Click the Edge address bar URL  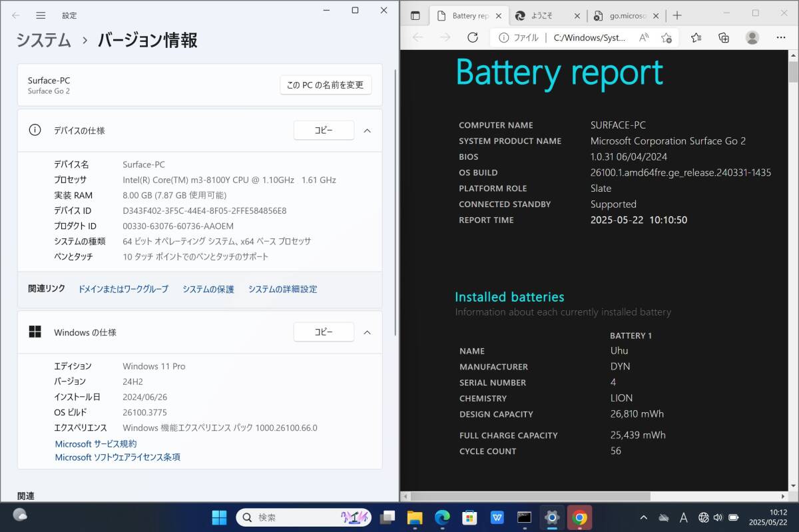click(x=589, y=38)
